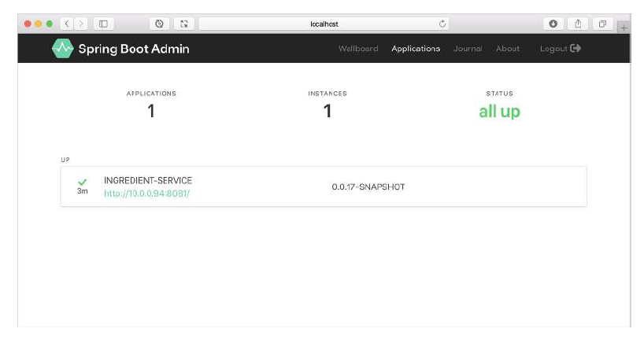Open the Safari downloads icon
This screenshot has height=340, width=644.
(x=553, y=24)
